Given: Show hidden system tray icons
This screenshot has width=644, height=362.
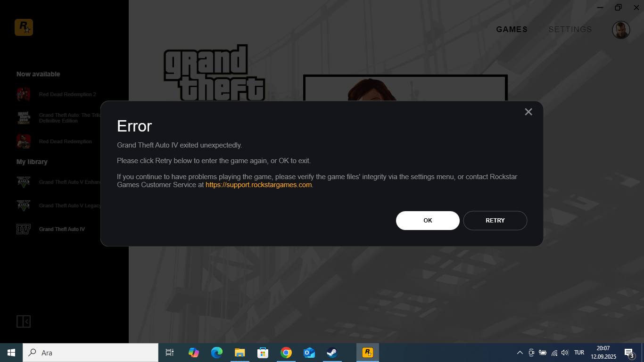Looking at the screenshot, I should tap(520, 353).
